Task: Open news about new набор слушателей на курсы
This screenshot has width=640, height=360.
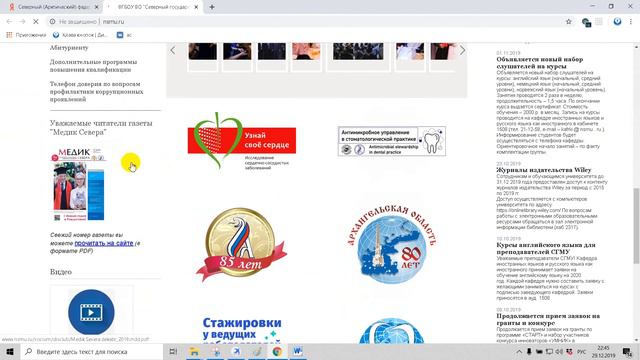Action: (x=540, y=62)
